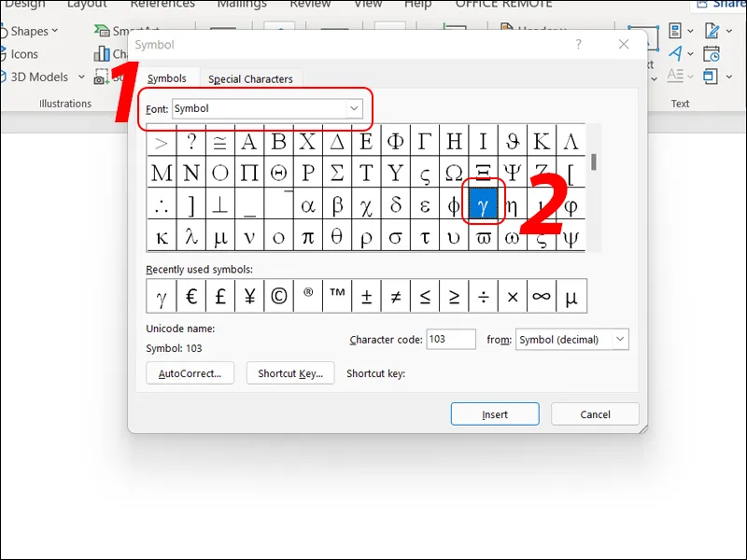Insert the selected symbol
The height and width of the screenshot is (560, 747).
click(495, 414)
